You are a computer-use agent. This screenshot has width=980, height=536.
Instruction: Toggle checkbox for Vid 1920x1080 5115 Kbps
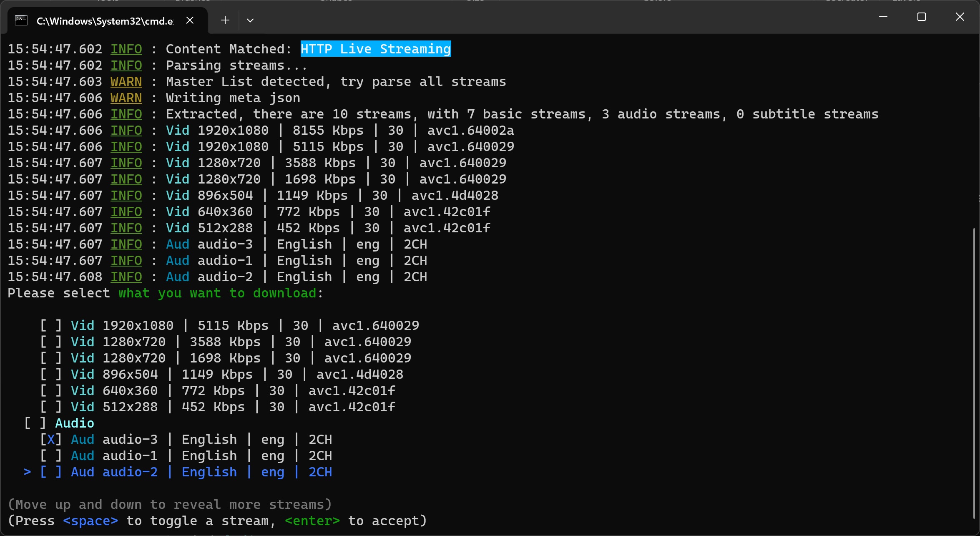pyautogui.click(x=51, y=325)
